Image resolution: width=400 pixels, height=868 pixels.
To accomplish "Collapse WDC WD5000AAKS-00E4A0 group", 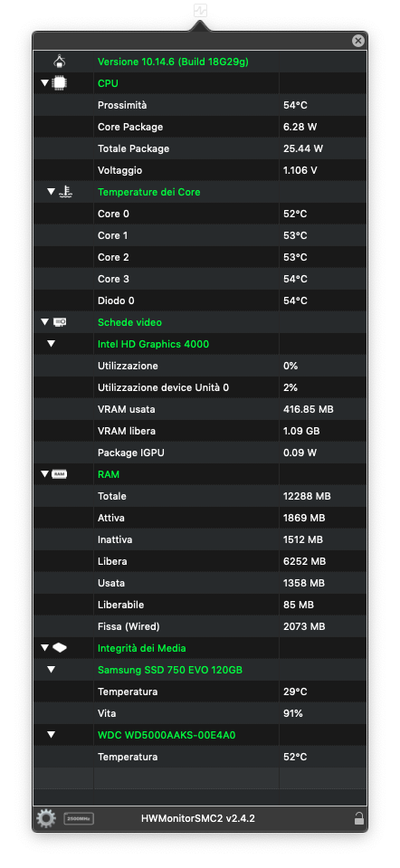I will click(52, 735).
